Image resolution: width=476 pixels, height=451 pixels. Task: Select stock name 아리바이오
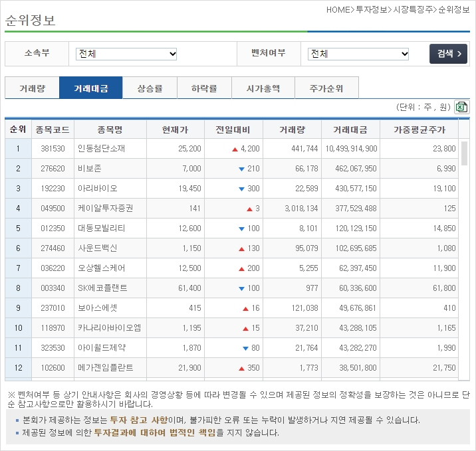coord(98,189)
